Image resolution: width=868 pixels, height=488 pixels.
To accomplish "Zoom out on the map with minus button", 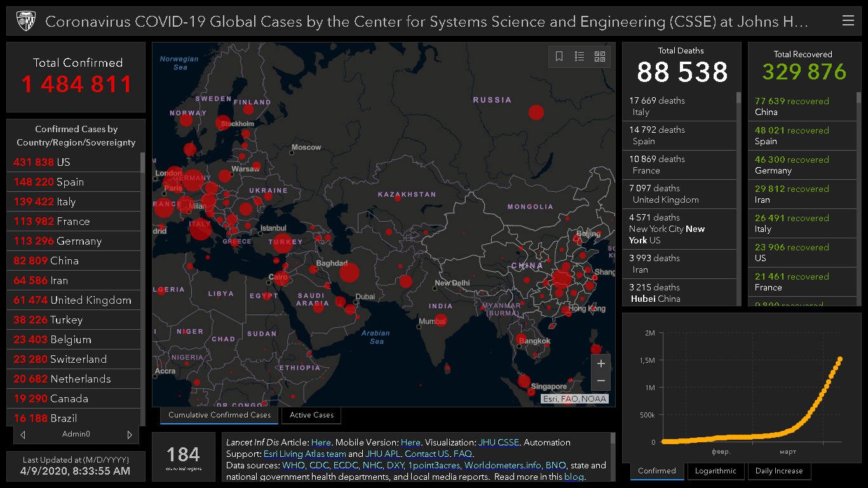I will pyautogui.click(x=600, y=381).
